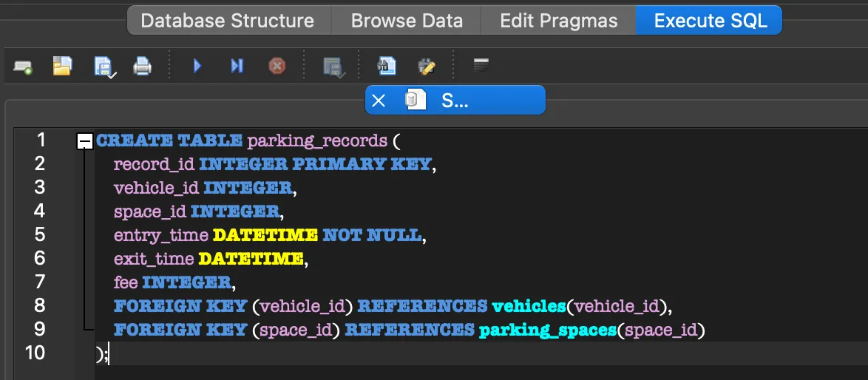Save the results view icon

[334, 67]
